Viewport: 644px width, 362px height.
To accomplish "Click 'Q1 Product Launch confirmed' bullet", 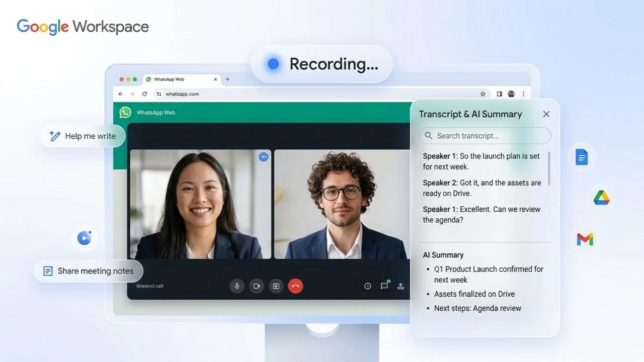I will [x=489, y=275].
